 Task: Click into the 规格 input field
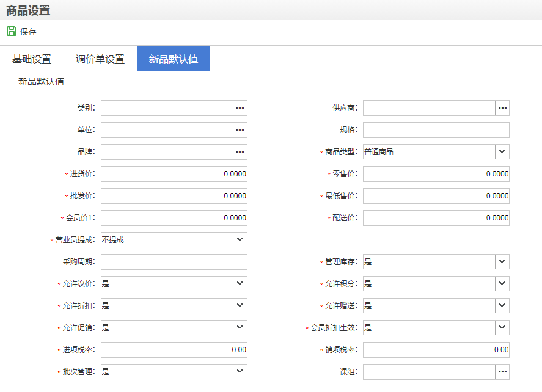[x=436, y=130]
